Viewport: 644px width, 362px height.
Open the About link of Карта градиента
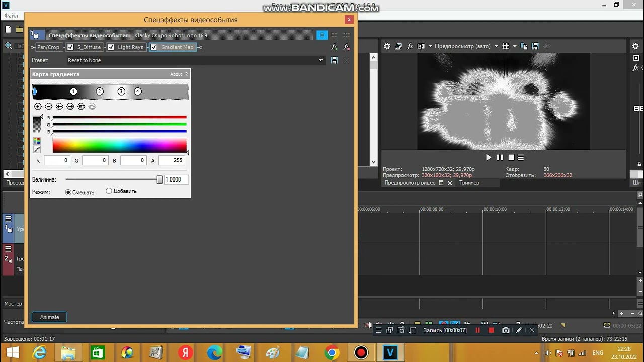(x=176, y=74)
